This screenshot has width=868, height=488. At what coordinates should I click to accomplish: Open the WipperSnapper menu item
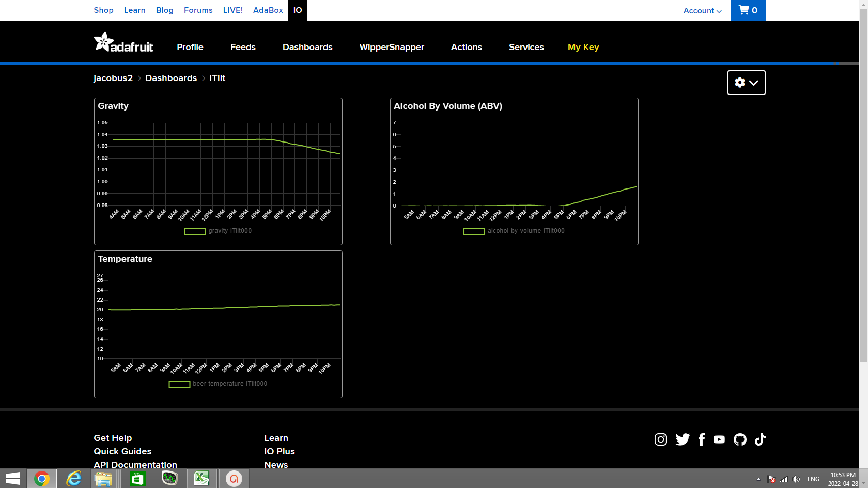coord(392,47)
